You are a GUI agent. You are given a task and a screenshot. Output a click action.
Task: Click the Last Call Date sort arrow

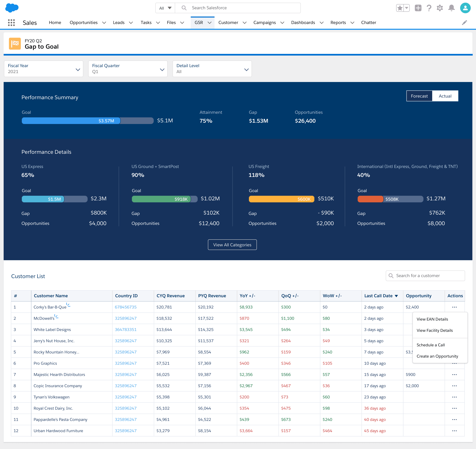396,296
